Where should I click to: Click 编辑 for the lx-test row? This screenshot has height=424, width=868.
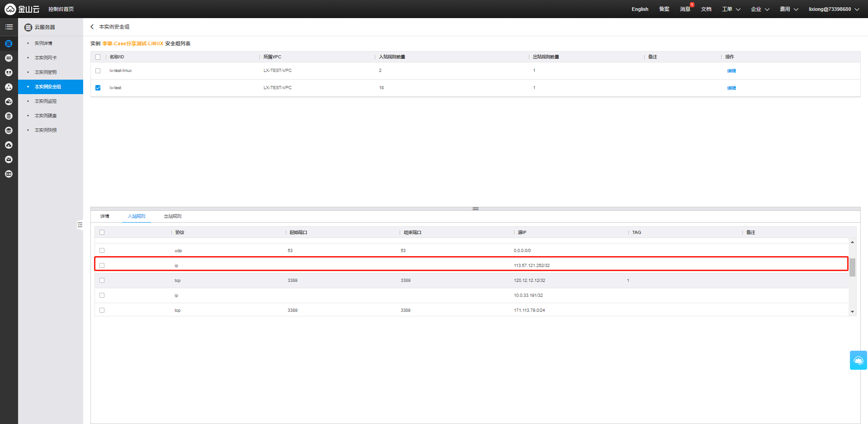click(x=731, y=88)
